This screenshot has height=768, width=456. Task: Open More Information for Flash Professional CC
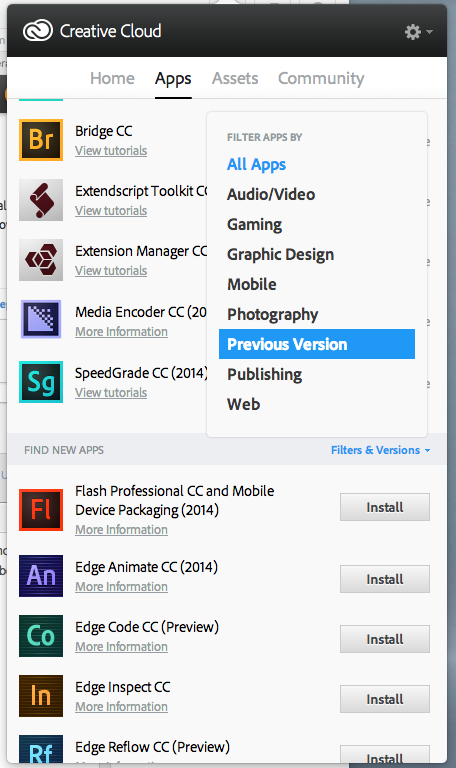point(121,530)
